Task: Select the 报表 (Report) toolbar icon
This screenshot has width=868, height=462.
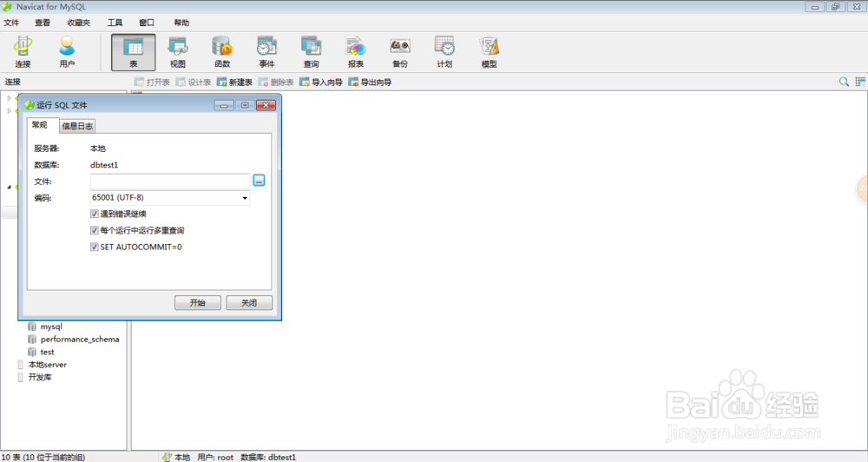Action: click(x=355, y=52)
